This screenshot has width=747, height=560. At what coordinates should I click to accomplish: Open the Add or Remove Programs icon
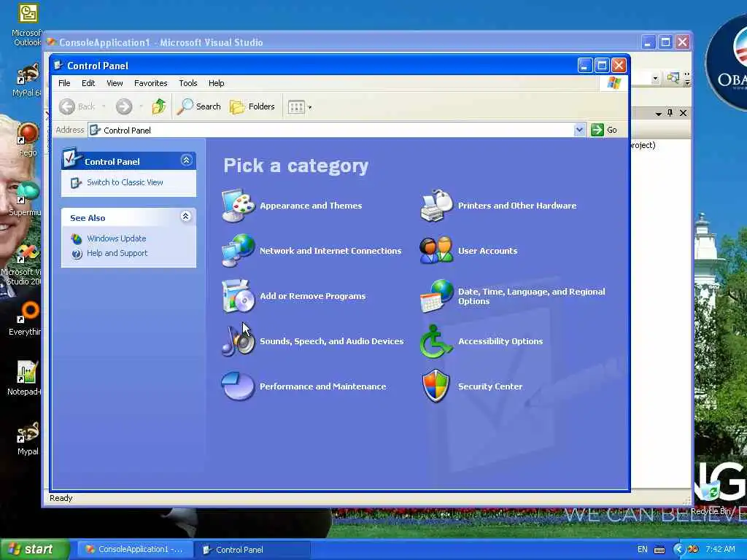coord(239,296)
